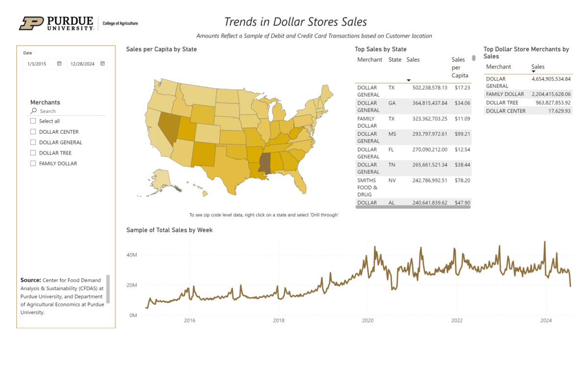Click the sort arrow in Top Dollar Store Merchants table
This screenshot has width=588, height=392.
pos(534,72)
